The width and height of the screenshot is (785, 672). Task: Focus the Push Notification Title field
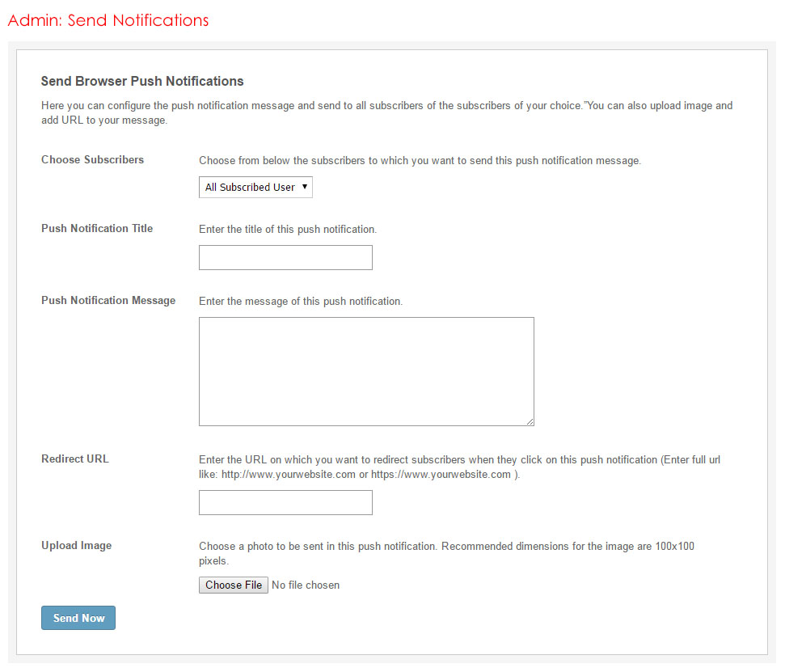(285, 258)
